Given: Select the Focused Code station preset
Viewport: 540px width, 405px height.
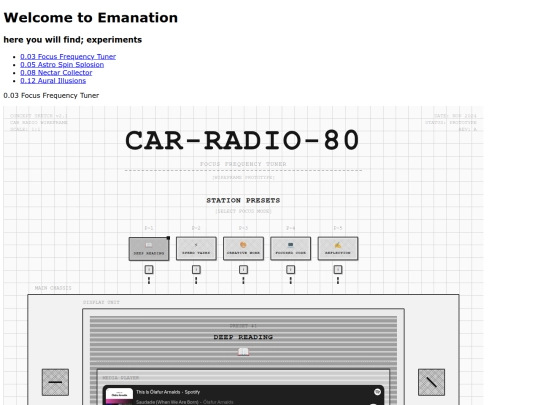Looking at the screenshot, I should (x=290, y=248).
